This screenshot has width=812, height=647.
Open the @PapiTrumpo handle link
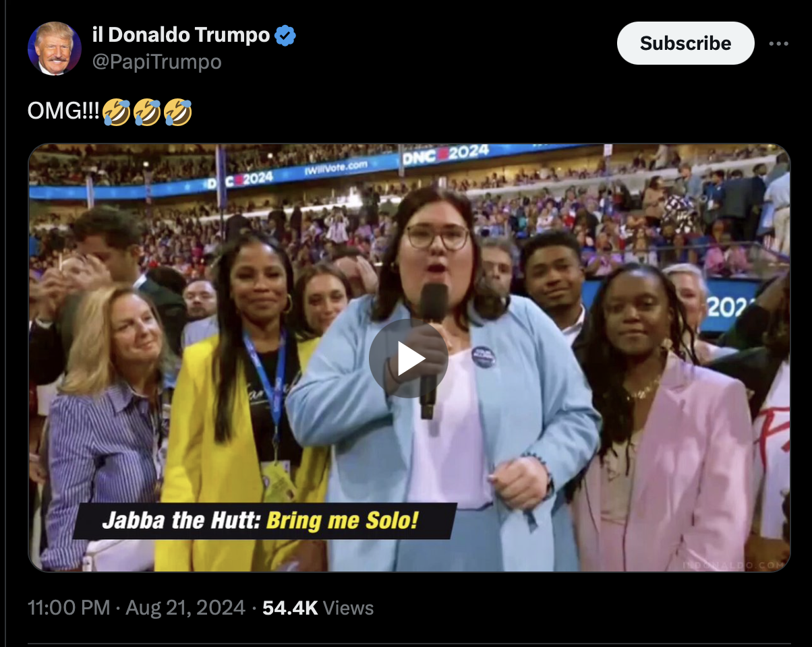(156, 62)
